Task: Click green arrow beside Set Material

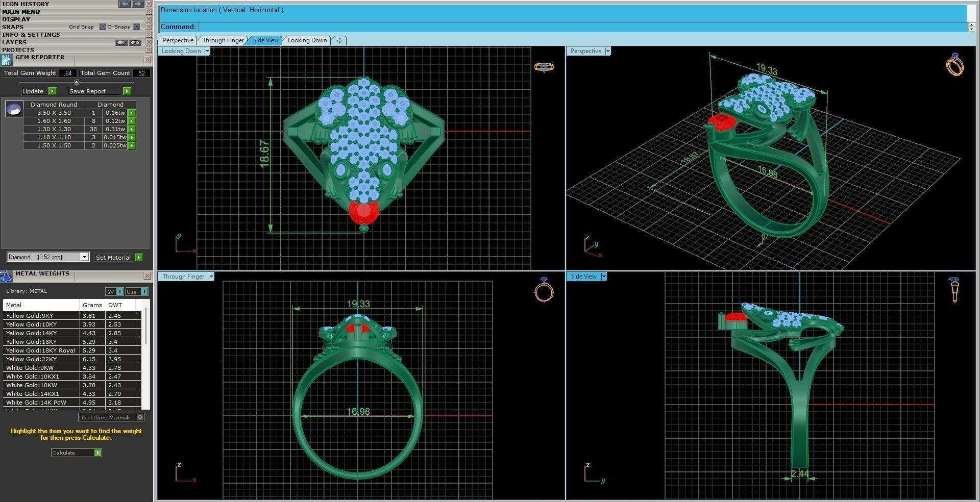Action: tap(138, 258)
